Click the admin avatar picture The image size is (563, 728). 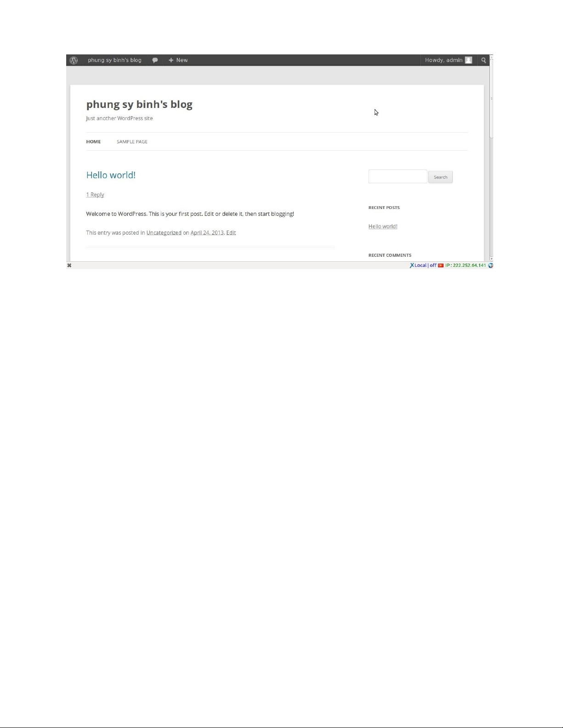tap(468, 60)
